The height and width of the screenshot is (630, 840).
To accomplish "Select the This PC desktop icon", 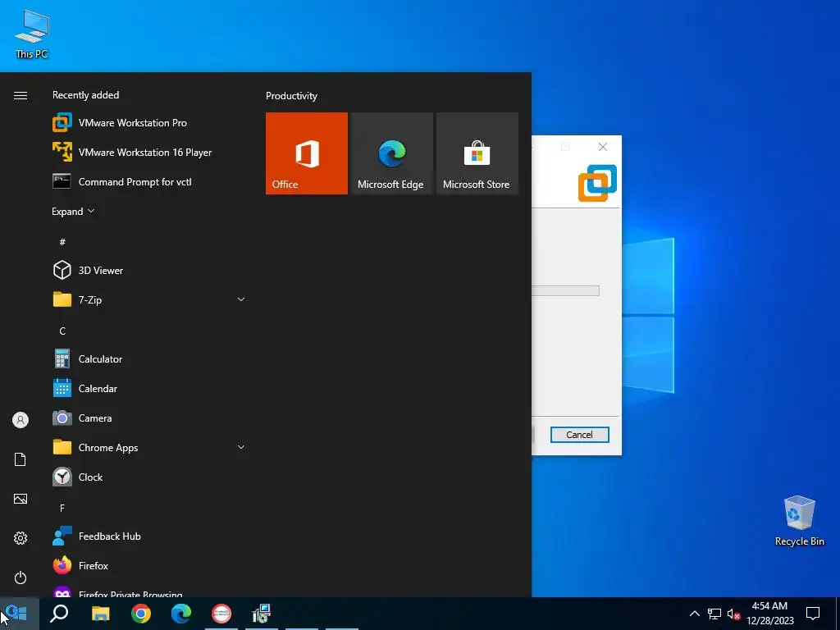I will (32, 34).
